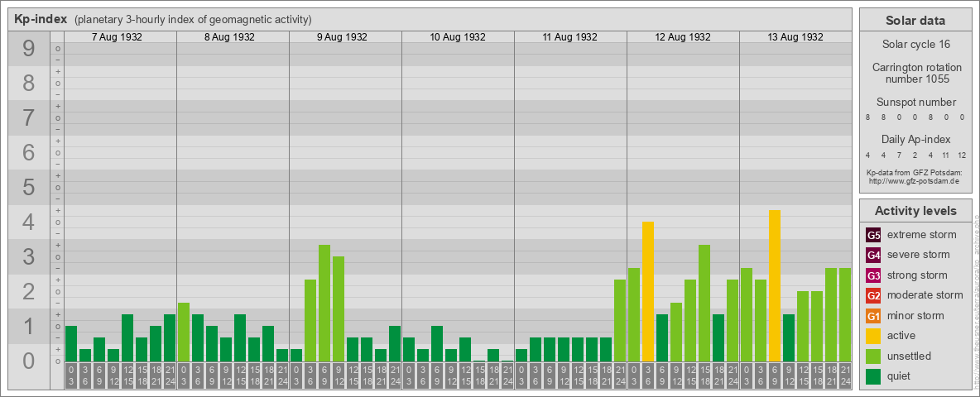The image size is (980, 397).
Task: Click the 'Activity levels' panel heading
Action: (x=915, y=211)
